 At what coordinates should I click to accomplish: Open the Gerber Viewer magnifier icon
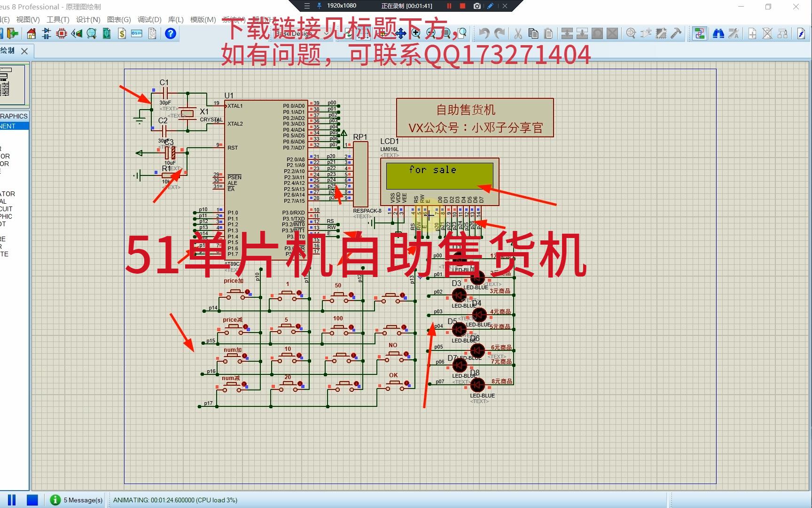[x=92, y=33]
